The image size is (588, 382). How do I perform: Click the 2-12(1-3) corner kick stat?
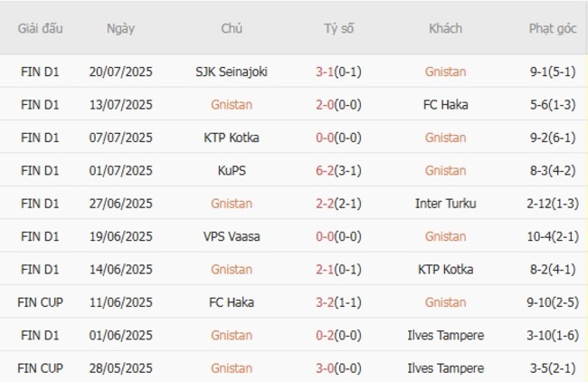(x=553, y=204)
